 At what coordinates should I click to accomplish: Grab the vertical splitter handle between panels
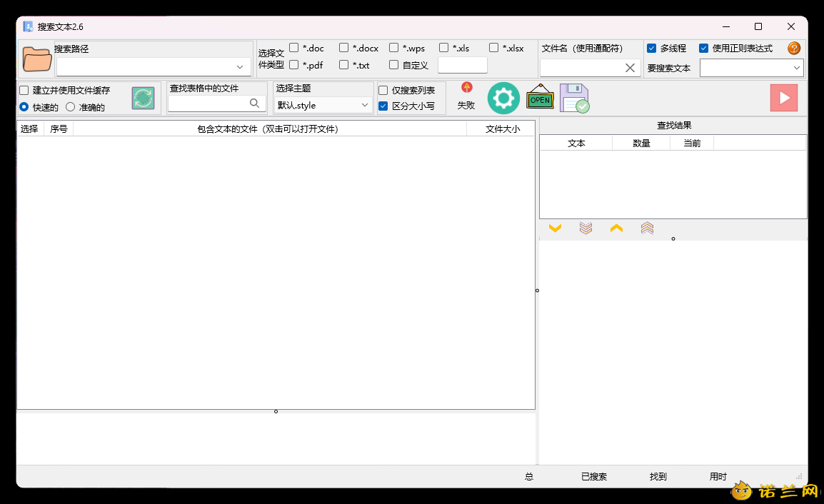537,291
